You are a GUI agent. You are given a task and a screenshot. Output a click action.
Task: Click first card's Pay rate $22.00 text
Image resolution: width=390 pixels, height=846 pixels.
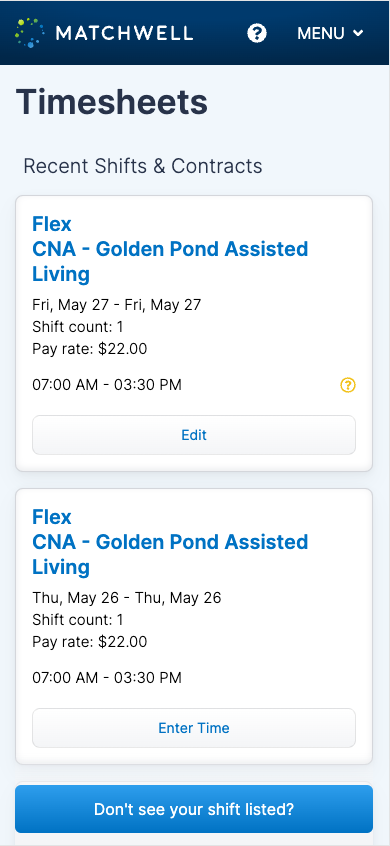(90, 349)
